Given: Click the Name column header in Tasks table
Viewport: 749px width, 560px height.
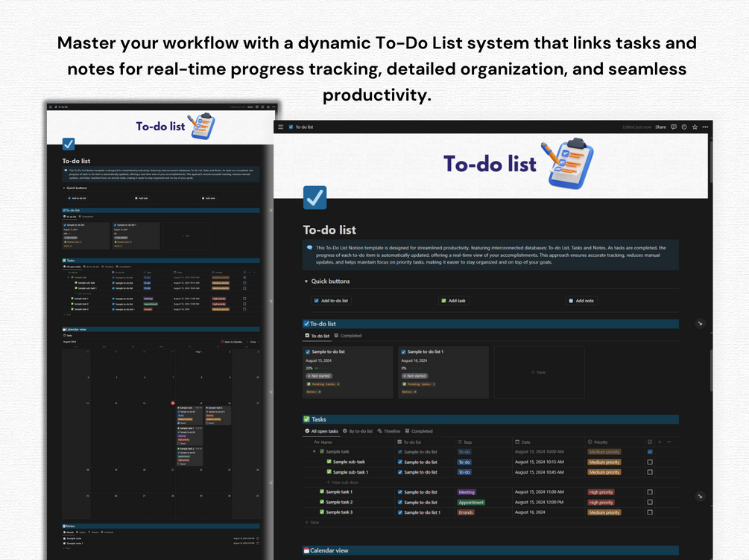Looking at the screenshot, I should click(323, 442).
